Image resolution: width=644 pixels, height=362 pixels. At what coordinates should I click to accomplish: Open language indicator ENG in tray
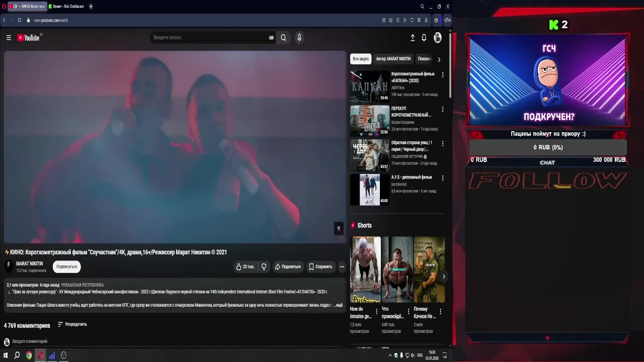(420, 355)
